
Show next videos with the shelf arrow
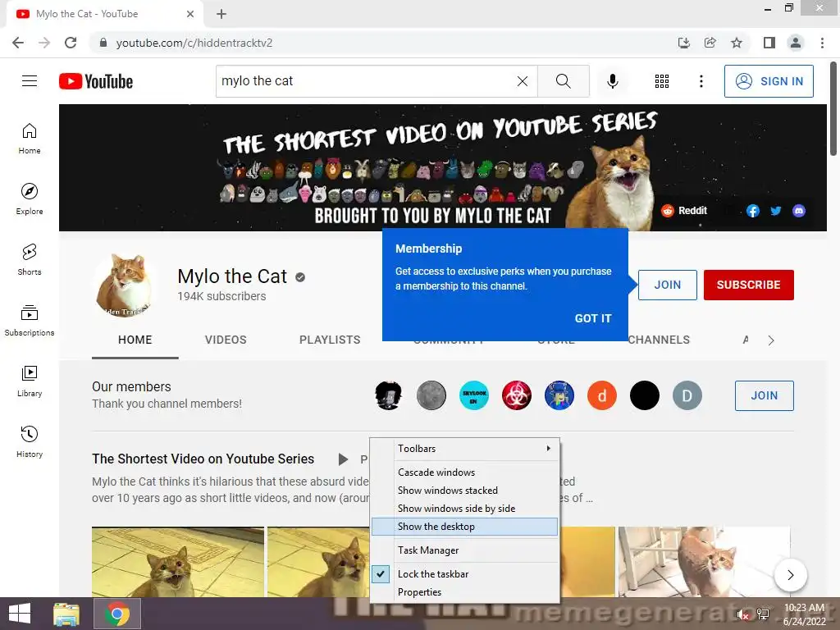790,575
